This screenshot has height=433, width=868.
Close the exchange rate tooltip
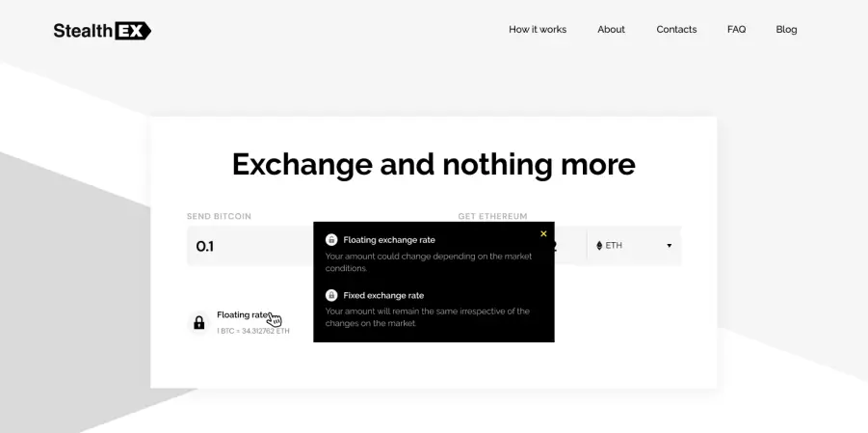[x=543, y=234]
